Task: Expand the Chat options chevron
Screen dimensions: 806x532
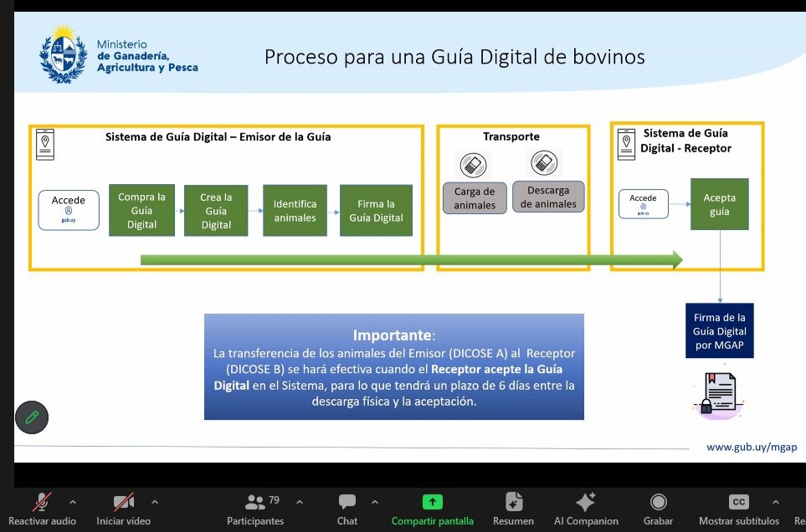Action: point(375,502)
